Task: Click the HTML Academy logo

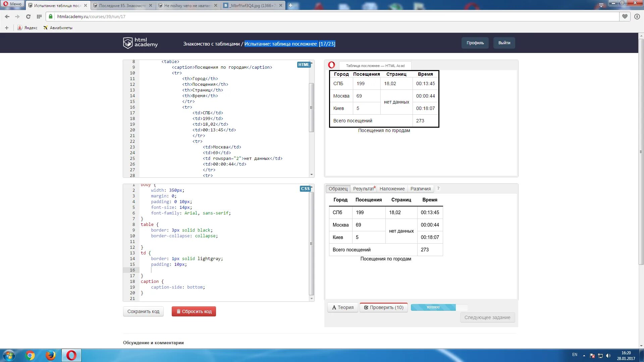Action: coord(140,43)
